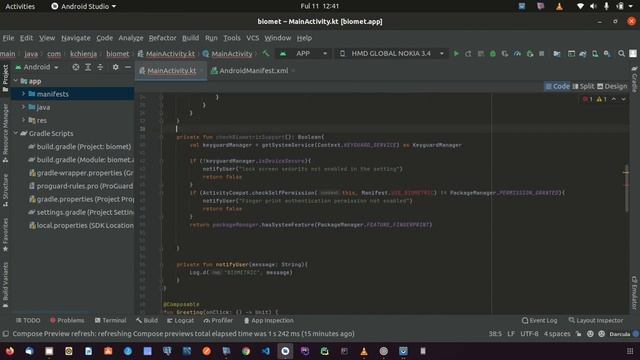The image size is (640, 360).
Task: Click UTF-8 encoding in status bar
Action: (529, 334)
